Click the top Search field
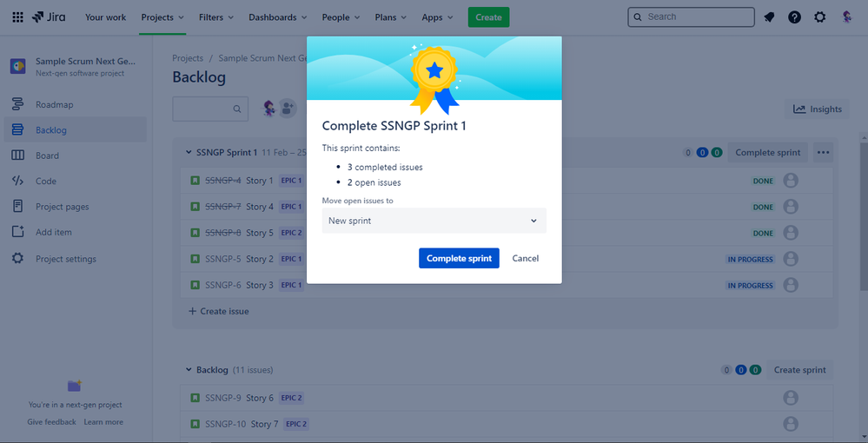Screen dimensions: 868x443 click(x=691, y=17)
